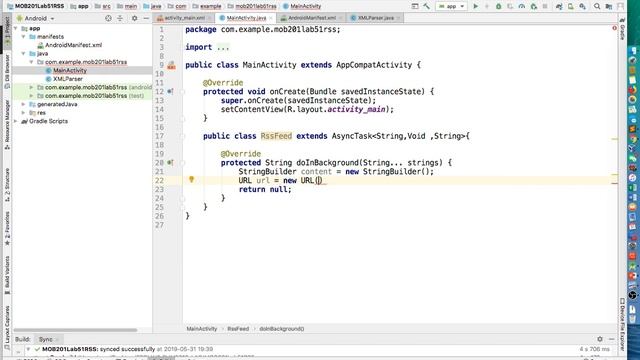Open the Resource Manager side tab

click(7, 124)
